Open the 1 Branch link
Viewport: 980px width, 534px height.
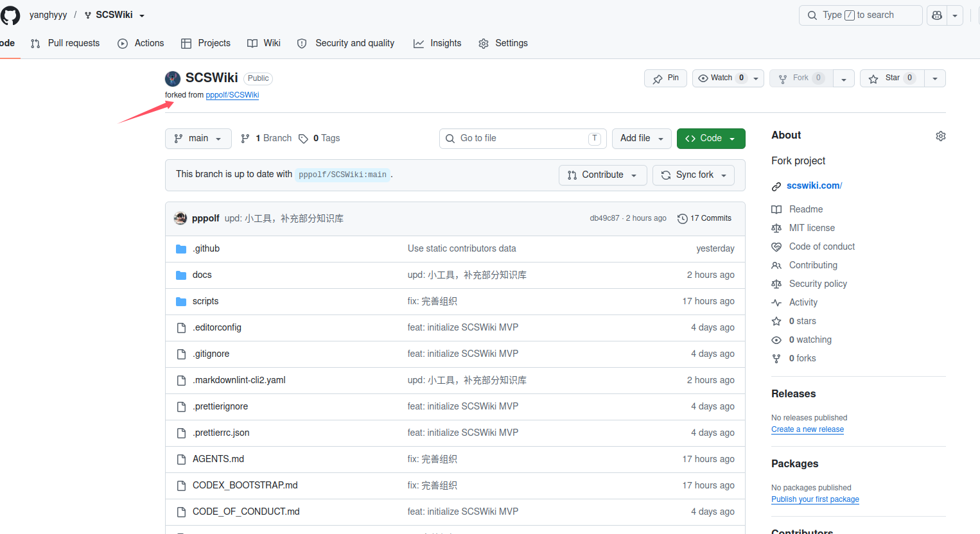pyautogui.click(x=266, y=139)
